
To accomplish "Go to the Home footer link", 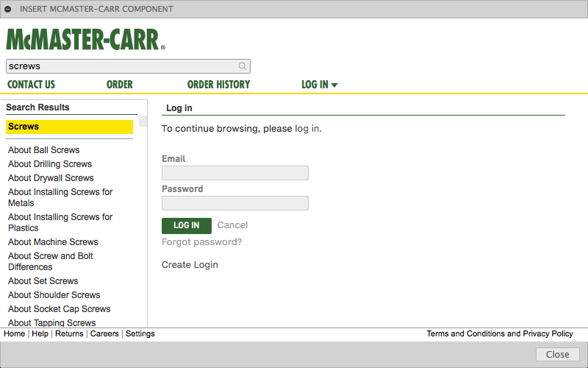I will pos(14,333).
